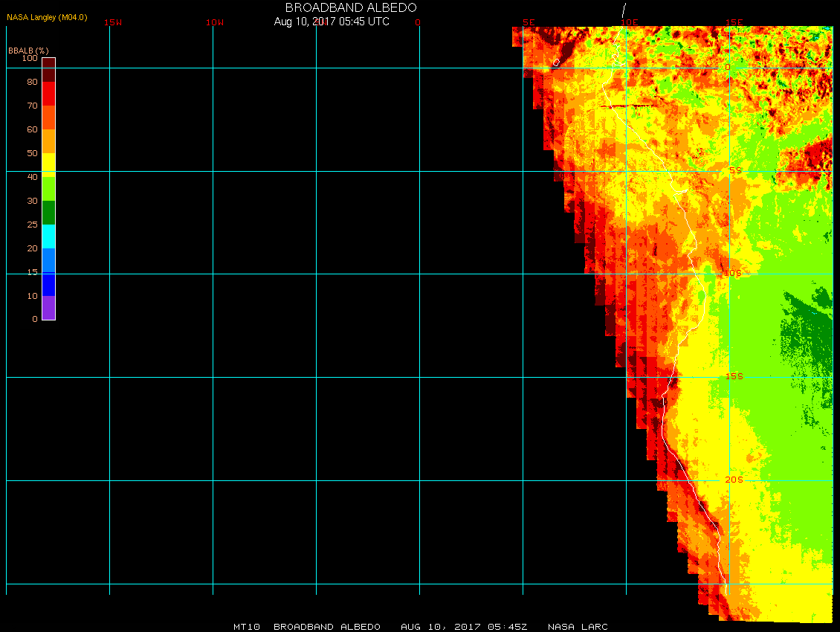Screen dimensions: 840x632
Task: Click the purple 0–10% legend swatch
Action: tap(48, 308)
